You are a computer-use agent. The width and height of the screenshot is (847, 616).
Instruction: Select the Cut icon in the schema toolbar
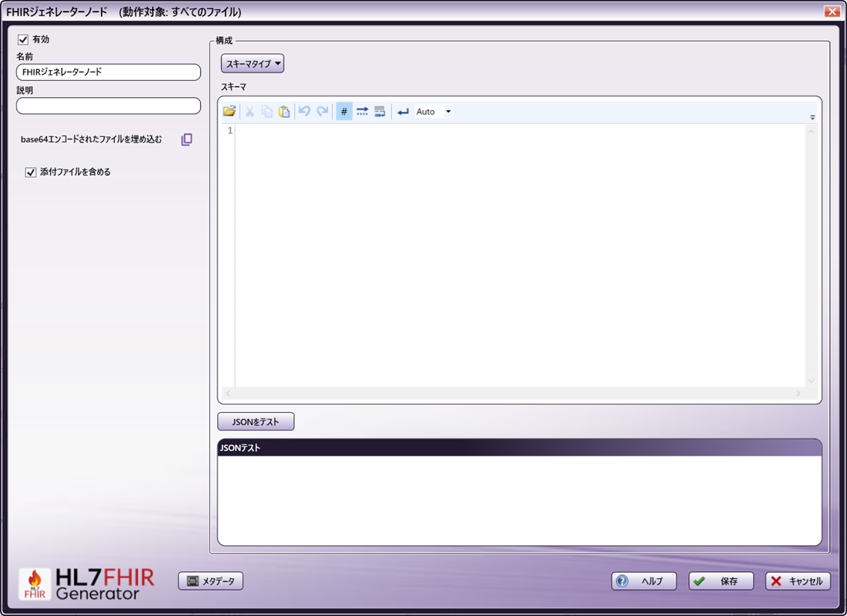(x=249, y=111)
